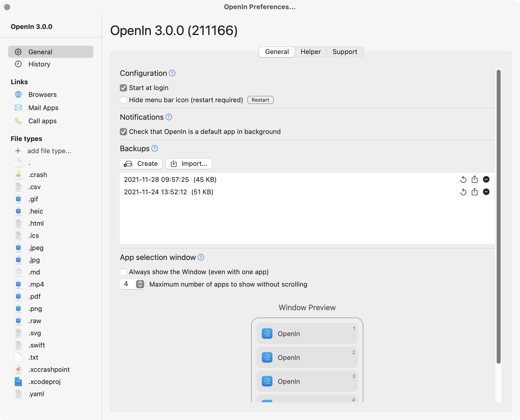Expand the Helper tab
Image resolution: width=520 pixels, height=420 pixels.
(x=311, y=51)
